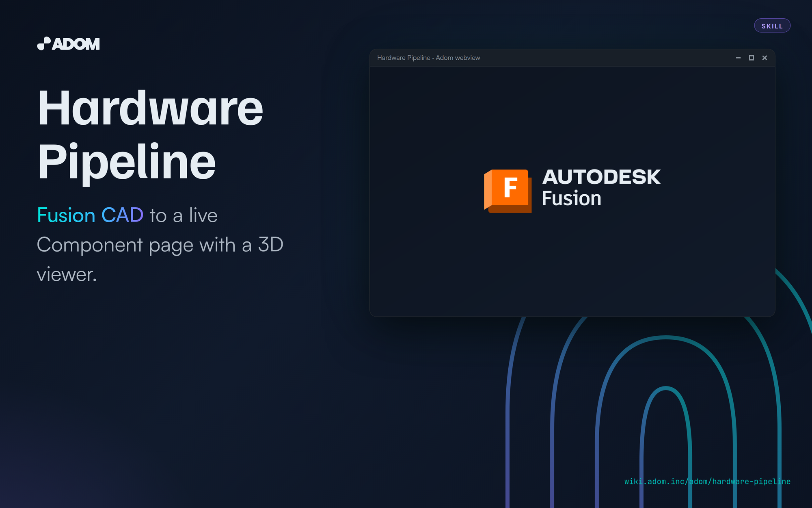
Task: Click the 'Fusion' label under AUTODESK
Action: coord(572,198)
